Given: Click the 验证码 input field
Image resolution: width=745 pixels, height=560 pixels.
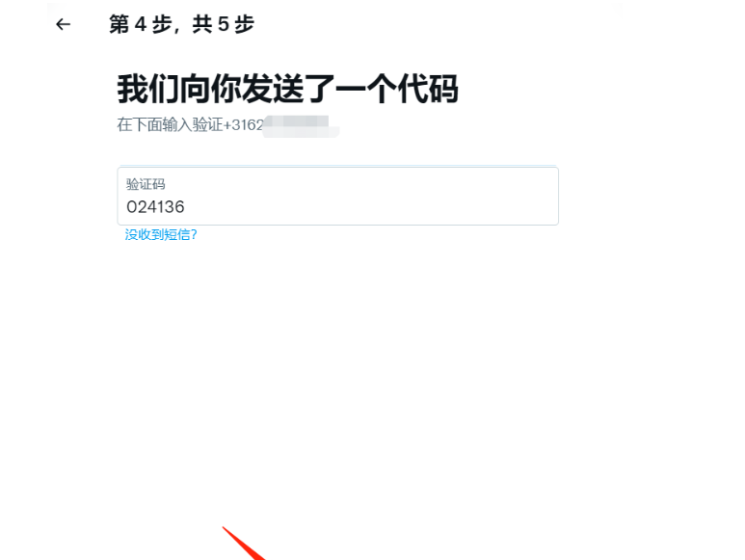Looking at the screenshot, I should tap(338, 197).
